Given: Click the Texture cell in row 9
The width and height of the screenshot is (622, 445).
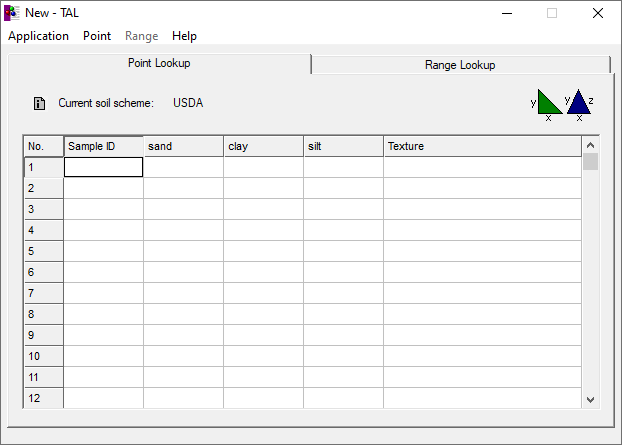Looking at the screenshot, I should 483,336.
